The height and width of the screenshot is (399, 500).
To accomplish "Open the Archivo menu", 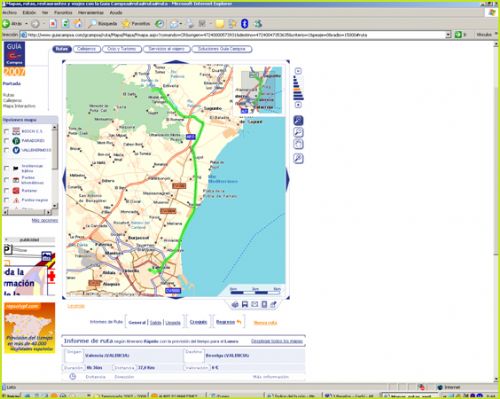I will [x=10, y=12].
